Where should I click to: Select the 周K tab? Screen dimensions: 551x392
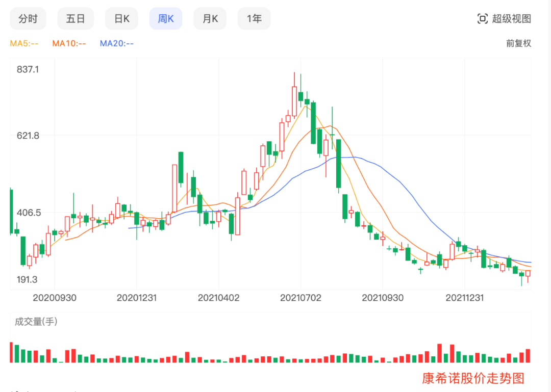tap(166, 19)
